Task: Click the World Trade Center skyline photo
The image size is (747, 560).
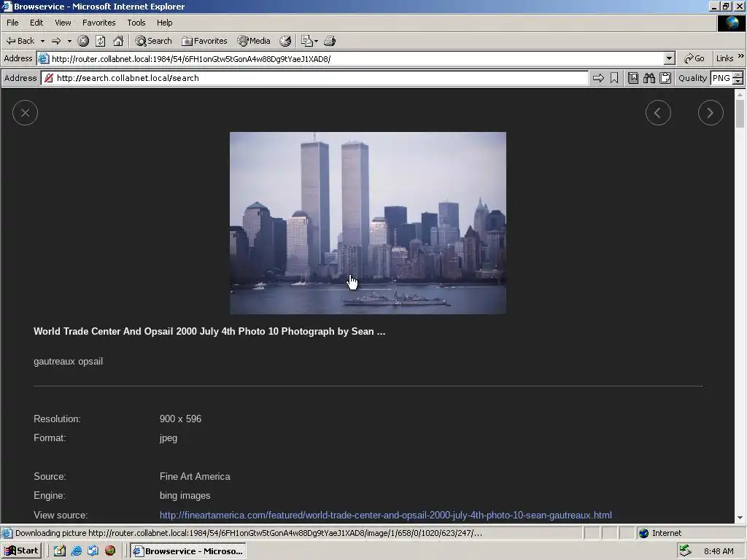Action: coord(368,223)
